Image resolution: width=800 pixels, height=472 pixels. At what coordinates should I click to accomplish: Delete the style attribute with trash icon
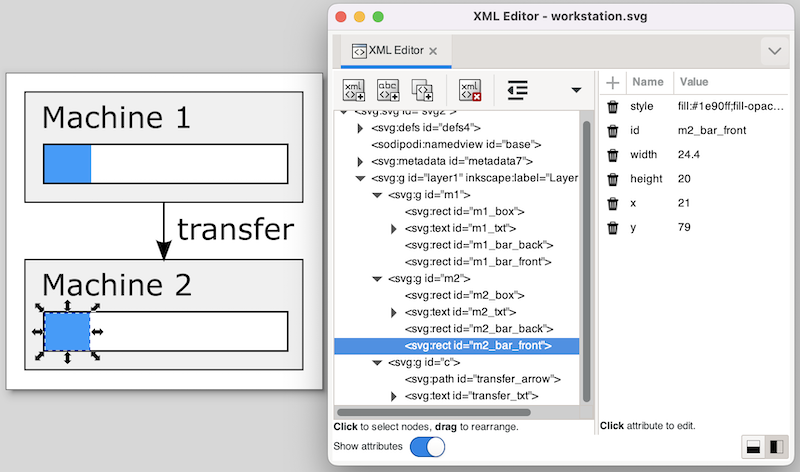click(x=613, y=105)
